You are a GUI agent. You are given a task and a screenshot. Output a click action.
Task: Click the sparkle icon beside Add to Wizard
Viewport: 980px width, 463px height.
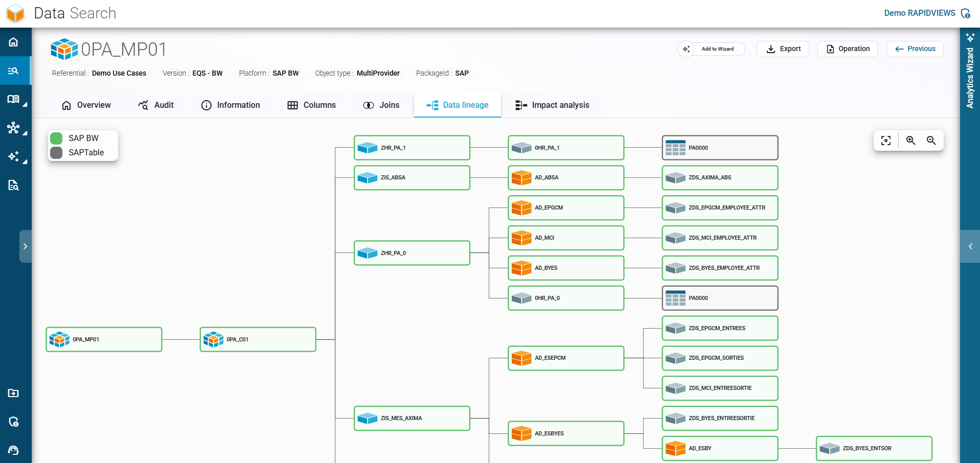tap(687, 49)
